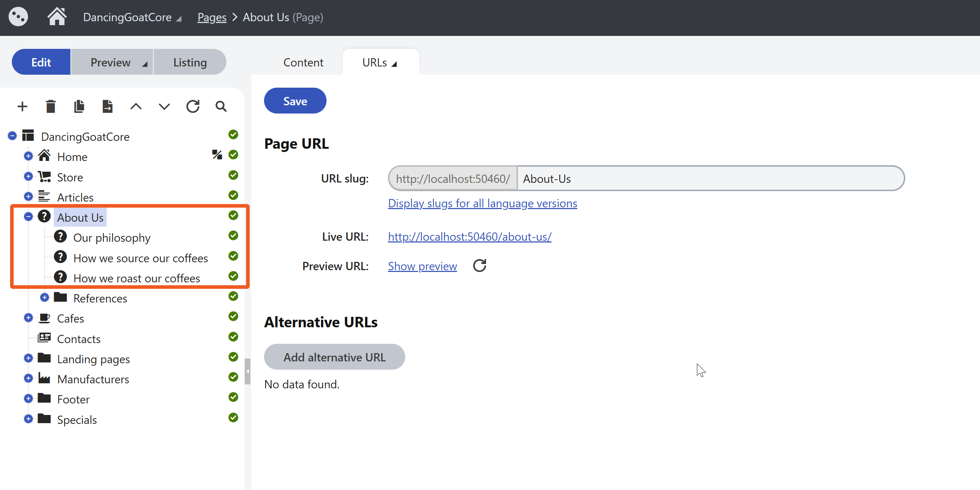Click the application menu logo icon
The image size is (980, 490).
click(x=18, y=17)
